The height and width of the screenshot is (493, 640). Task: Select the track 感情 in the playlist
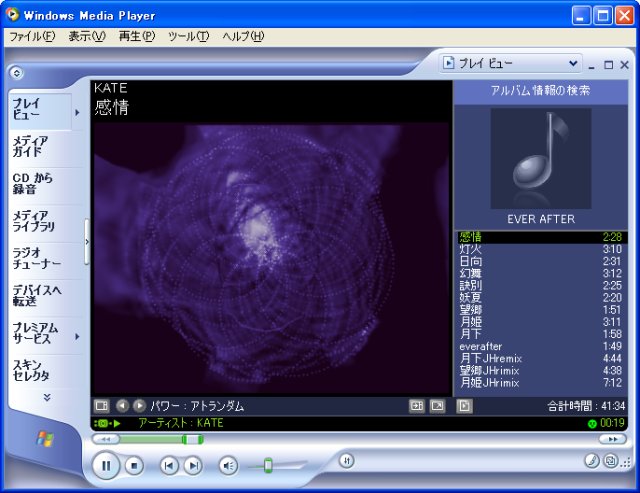(541, 237)
